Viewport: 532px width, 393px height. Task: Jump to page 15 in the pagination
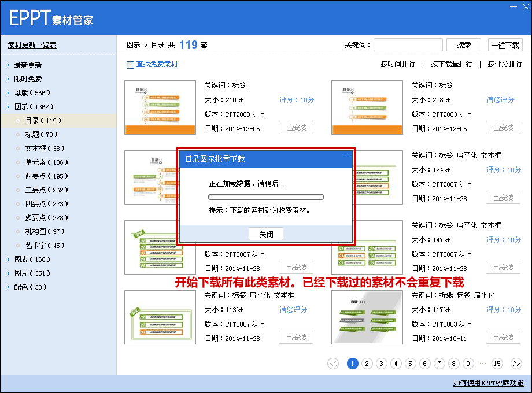click(x=497, y=364)
